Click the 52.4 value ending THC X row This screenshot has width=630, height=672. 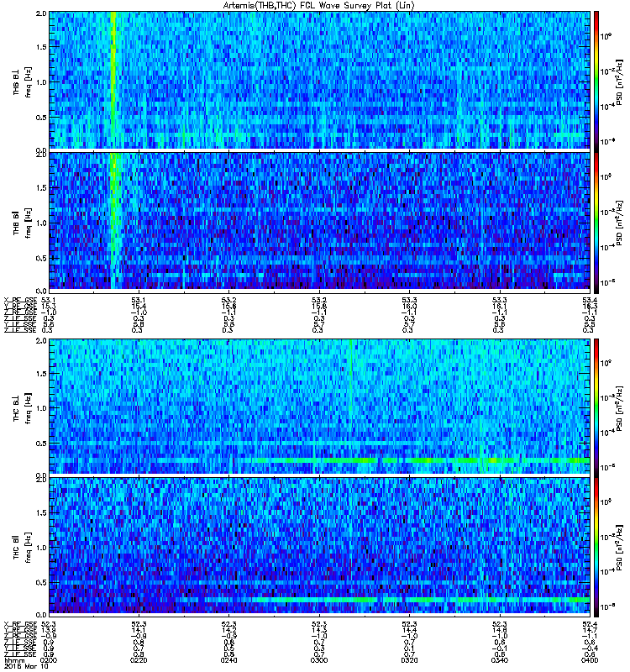coord(590,624)
